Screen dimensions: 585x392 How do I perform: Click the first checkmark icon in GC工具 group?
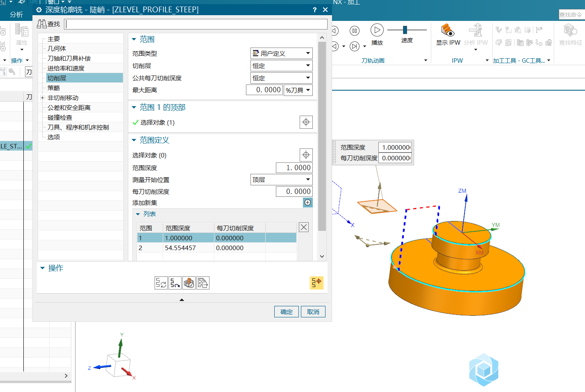pyautogui.click(x=499, y=30)
